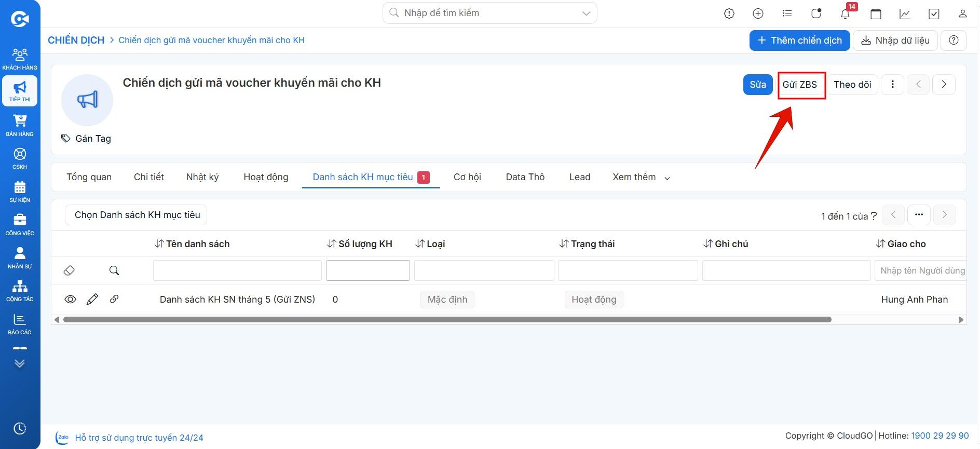Switch to the Lead tab
Viewport: 980px width, 449px height.
pyautogui.click(x=580, y=177)
